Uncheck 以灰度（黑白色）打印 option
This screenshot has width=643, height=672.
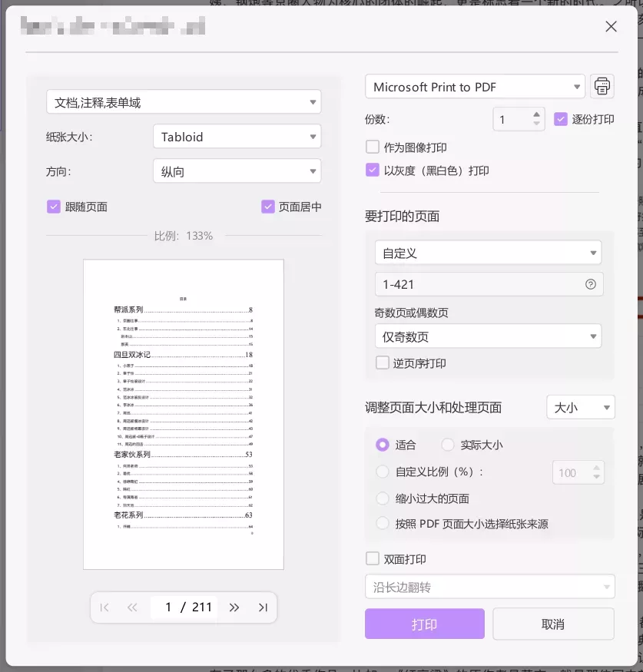[x=372, y=170]
